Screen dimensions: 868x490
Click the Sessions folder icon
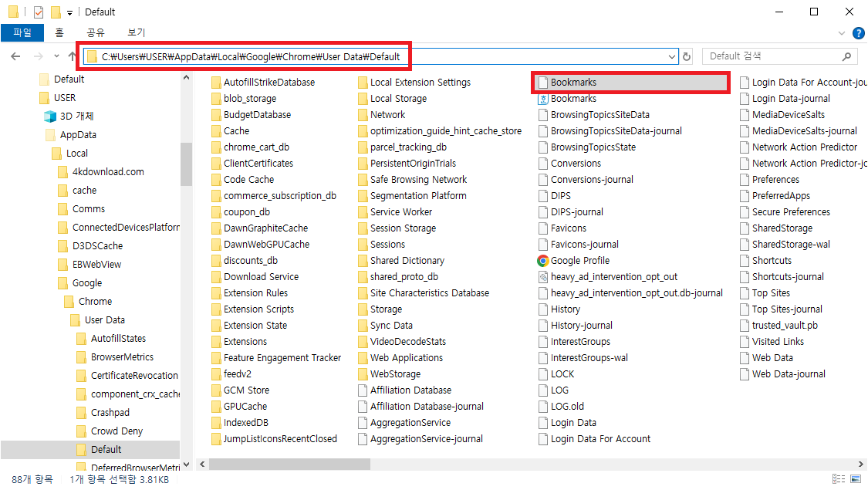coord(363,245)
